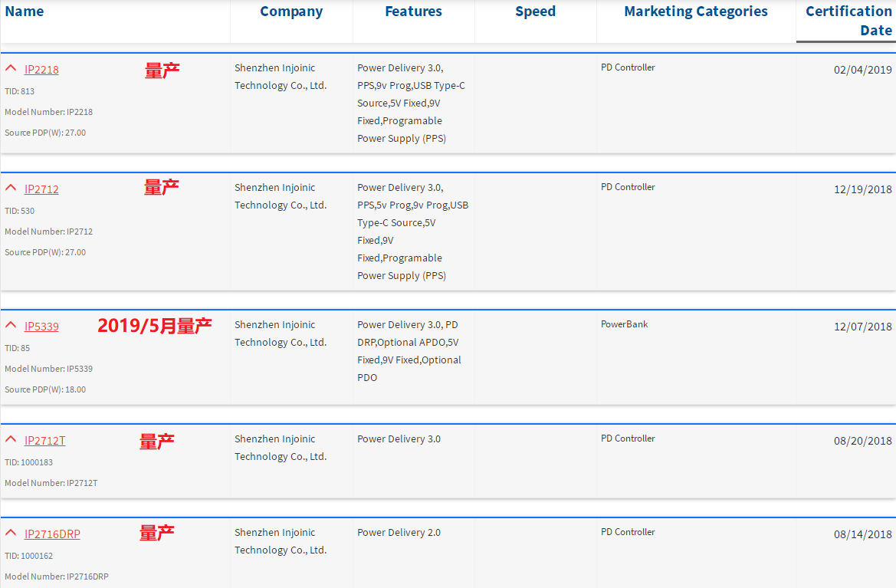Collapse the IP2712 row chevron
896x588 pixels.
point(11,188)
